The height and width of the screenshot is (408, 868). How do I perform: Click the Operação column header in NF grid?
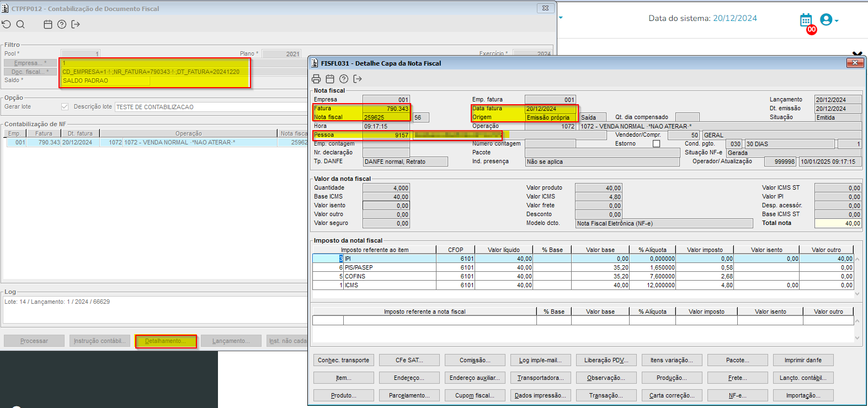(188, 133)
